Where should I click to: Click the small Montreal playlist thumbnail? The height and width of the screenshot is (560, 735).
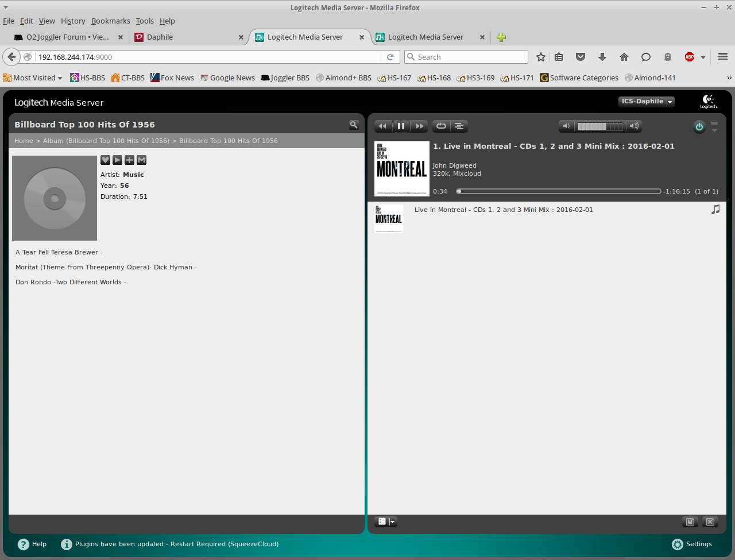click(389, 219)
